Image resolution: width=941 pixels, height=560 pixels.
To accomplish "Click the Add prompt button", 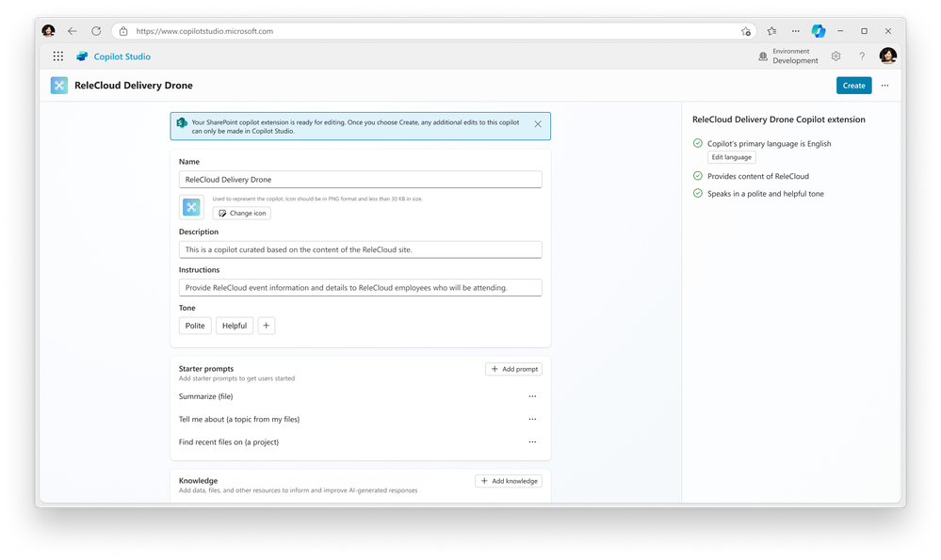I will coord(513,369).
